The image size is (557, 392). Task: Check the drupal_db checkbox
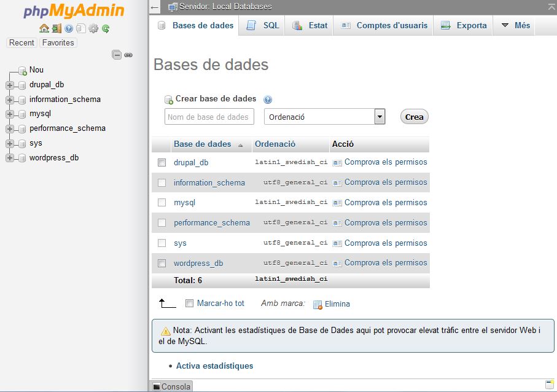click(x=162, y=162)
